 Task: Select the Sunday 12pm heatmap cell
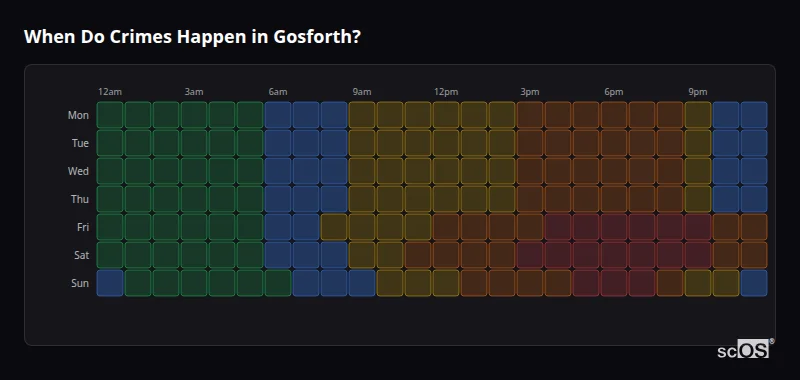[446, 283]
